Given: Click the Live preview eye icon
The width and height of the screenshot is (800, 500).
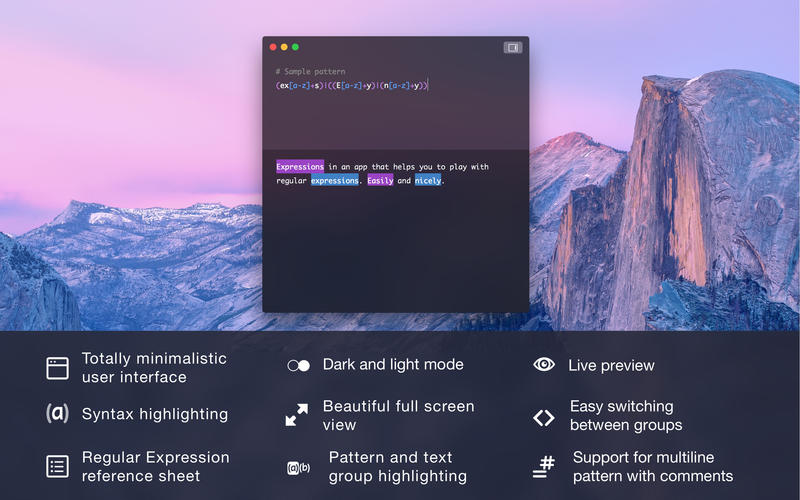Looking at the screenshot, I should pos(544,364).
